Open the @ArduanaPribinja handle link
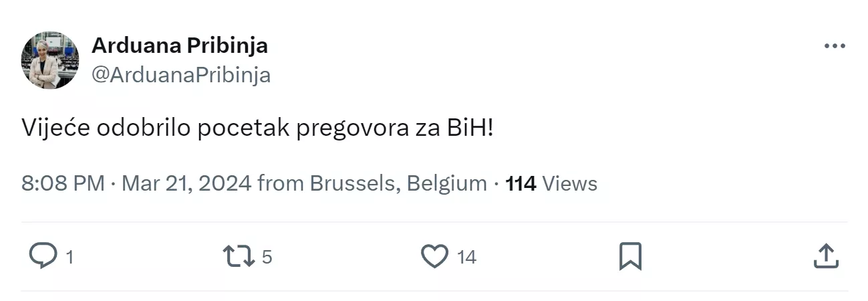The image size is (868, 301). [x=180, y=75]
